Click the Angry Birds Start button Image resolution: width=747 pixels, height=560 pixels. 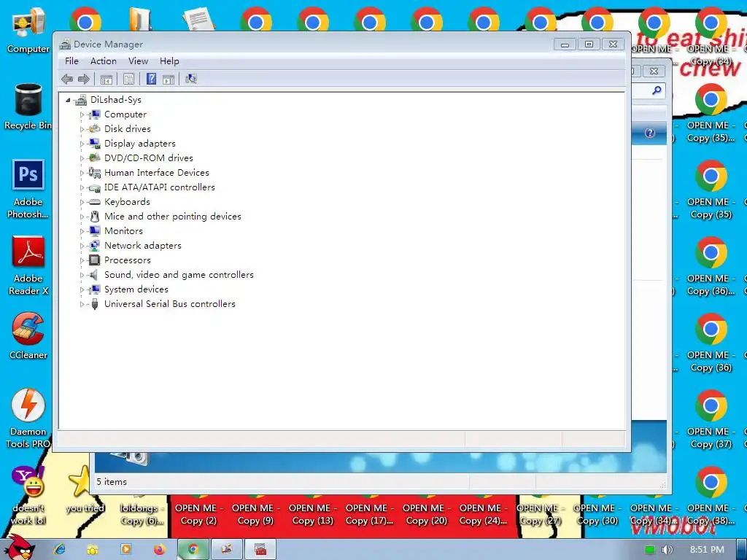click(20, 548)
